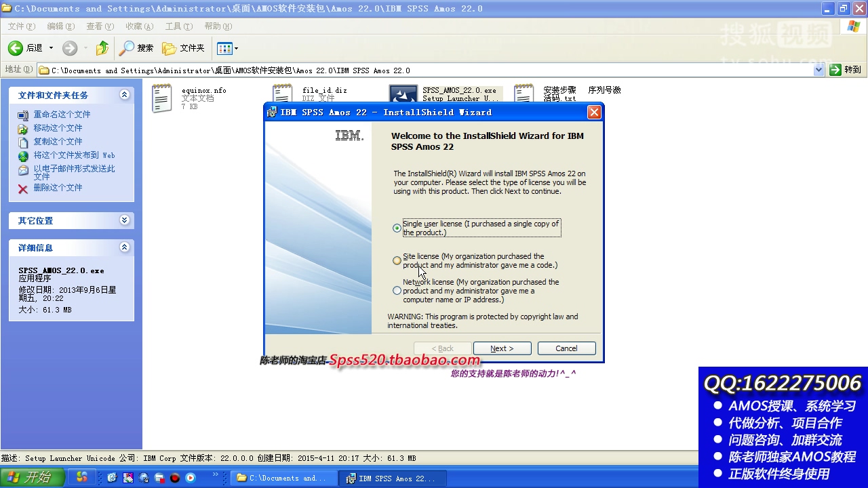868x488 pixels.
Task: Select Network license radio button
Action: click(x=397, y=291)
